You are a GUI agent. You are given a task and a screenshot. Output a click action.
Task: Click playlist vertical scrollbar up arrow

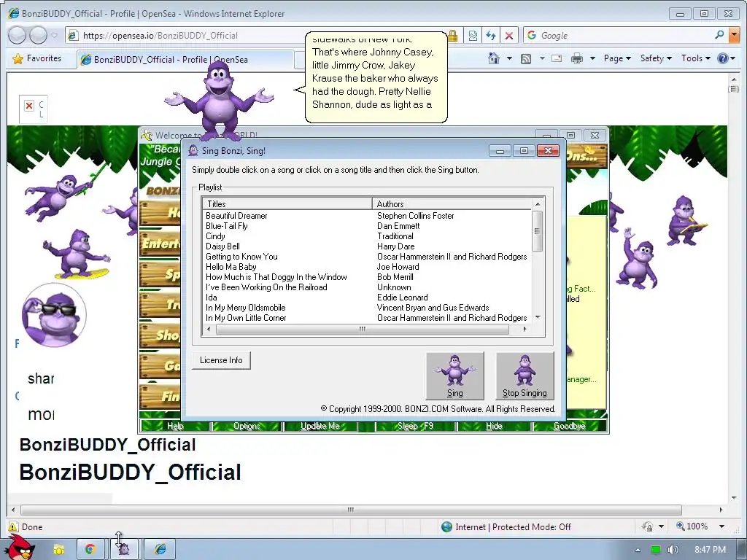coord(538,204)
